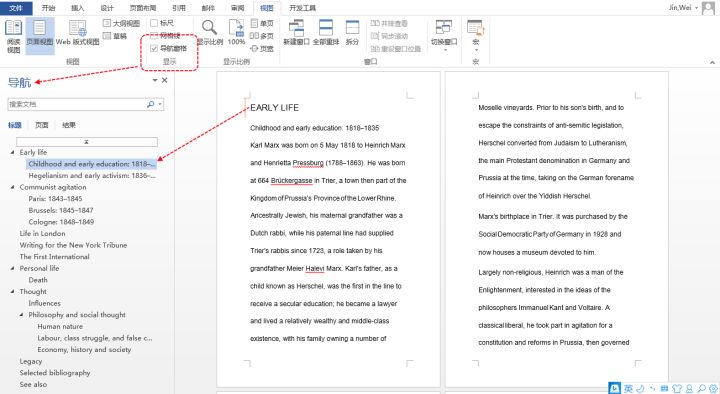The width and height of the screenshot is (720, 394).
Task: Switch to the 设计 (Design) tab
Action: [107, 8]
